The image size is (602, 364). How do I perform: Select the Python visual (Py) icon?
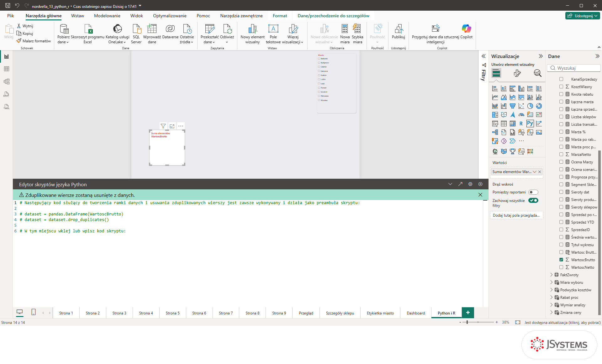click(x=530, y=124)
